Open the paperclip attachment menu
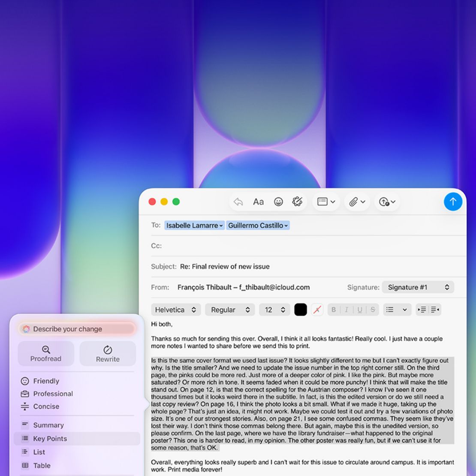Image resolution: width=476 pixels, height=476 pixels. tap(357, 202)
